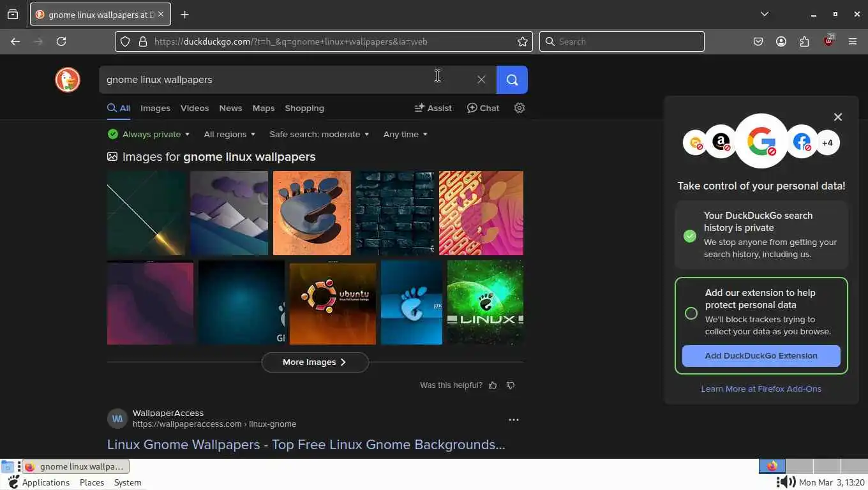Switch to the Images tab
Image resolution: width=868 pixels, height=490 pixels.
[155, 108]
